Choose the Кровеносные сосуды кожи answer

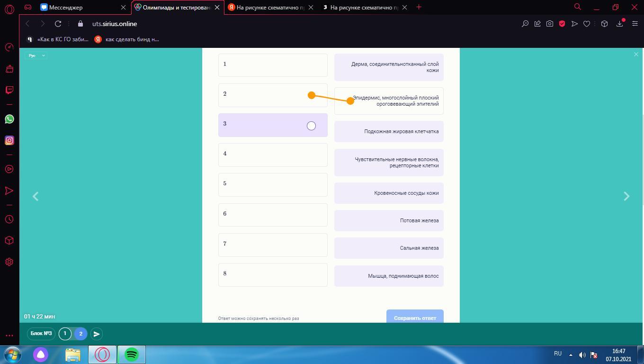point(389,193)
